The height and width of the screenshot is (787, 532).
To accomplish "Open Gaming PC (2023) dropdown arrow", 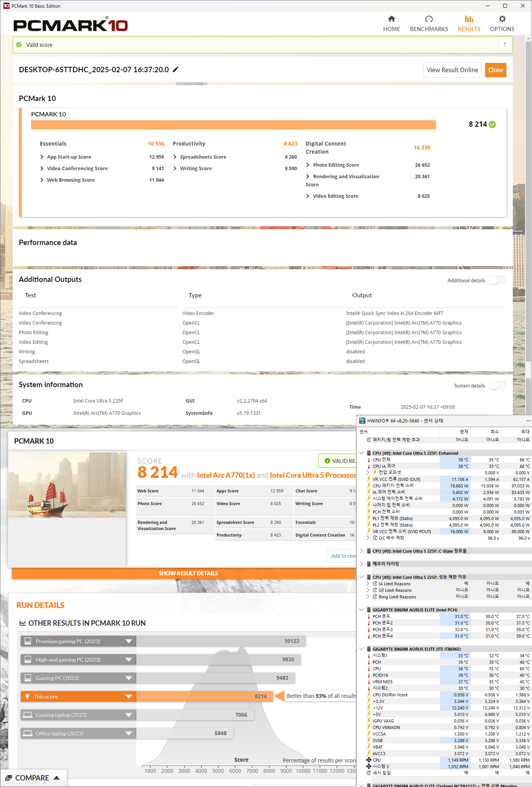I will click(x=129, y=678).
